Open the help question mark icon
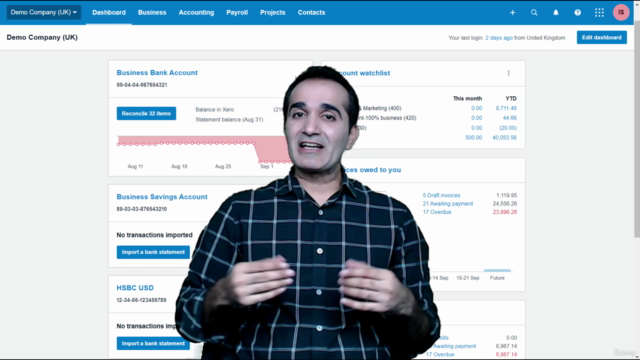Image resolution: width=640 pixels, height=360 pixels. [x=578, y=13]
